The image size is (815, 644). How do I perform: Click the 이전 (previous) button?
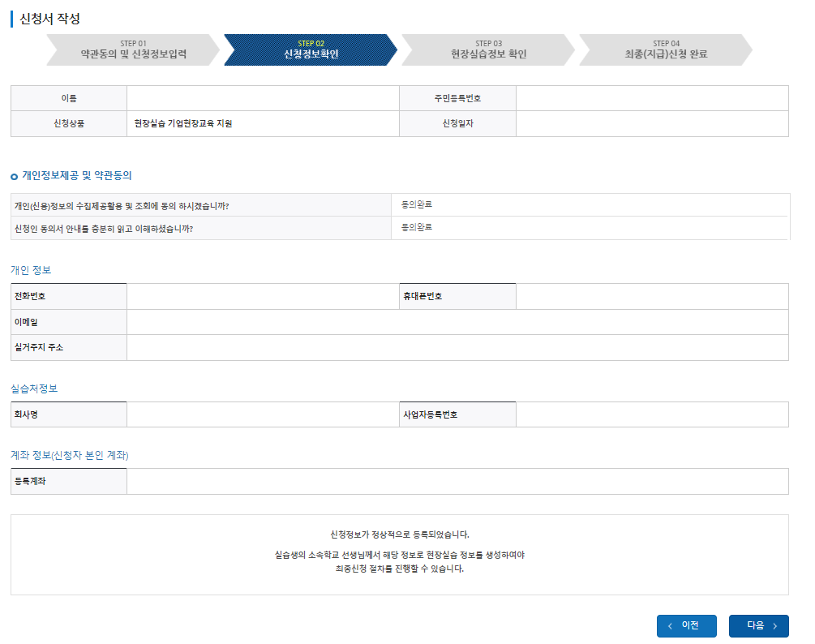686,626
